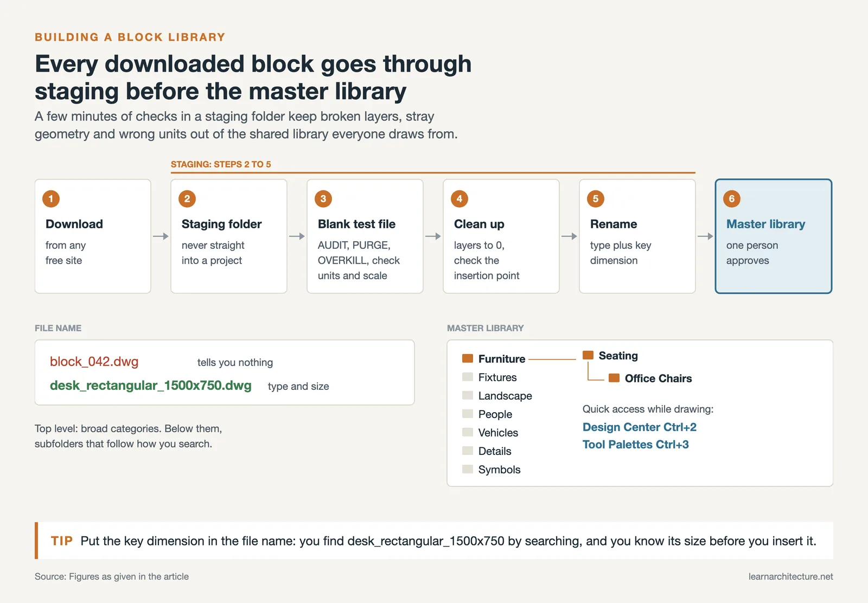Click the STAGING: STEPS 2 TO 5 label
Image resolution: width=868 pixels, height=603 pixels.
point(221,164)
